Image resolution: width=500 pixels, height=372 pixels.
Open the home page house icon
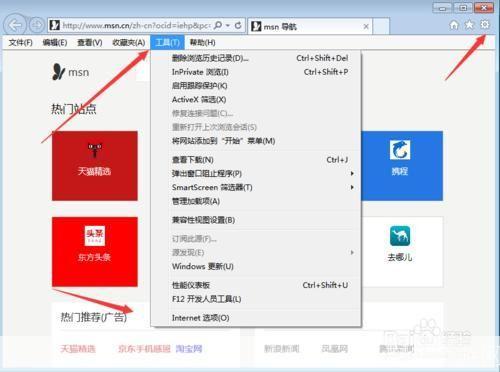(x=454, y=25)
